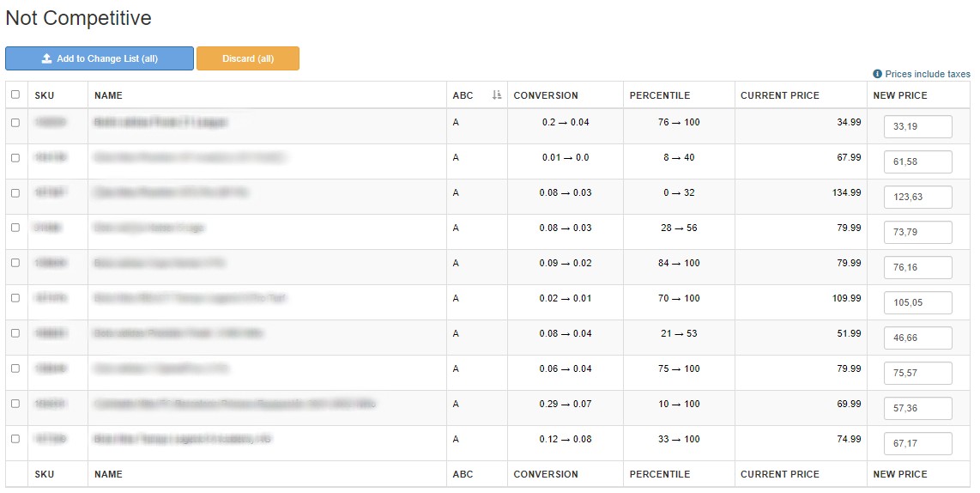
Task: Focus the new price field showing 33,19
Action: [917, 126]
